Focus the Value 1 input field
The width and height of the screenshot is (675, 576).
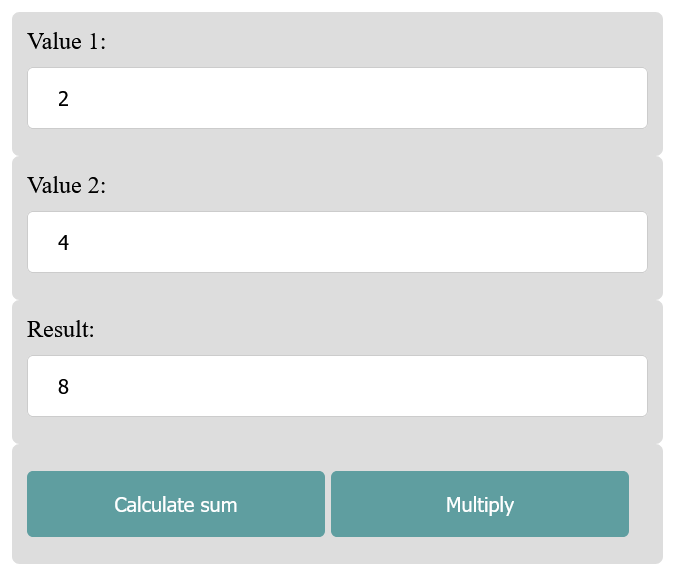[337, 98]
